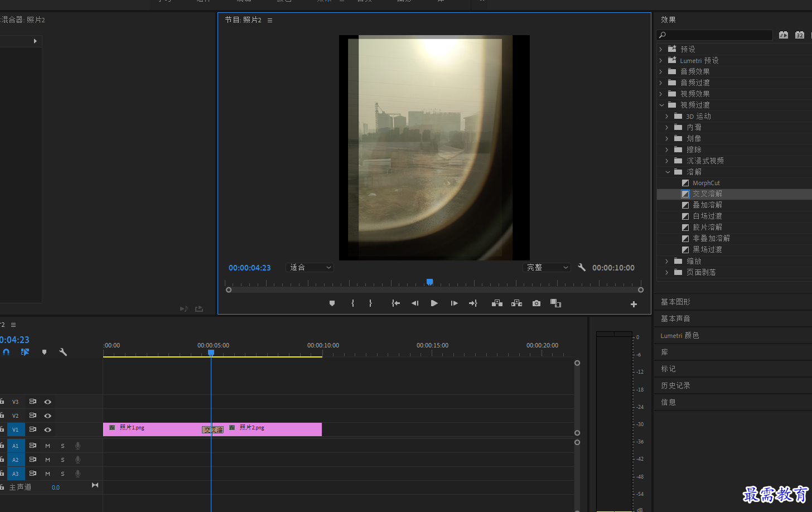
Task: Collapse the 溶解 folder
Action: 668,172
